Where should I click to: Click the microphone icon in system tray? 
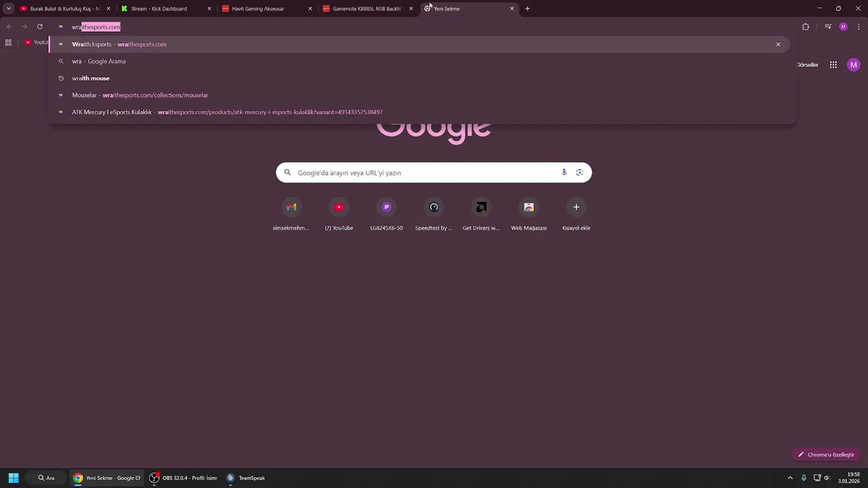804,478
